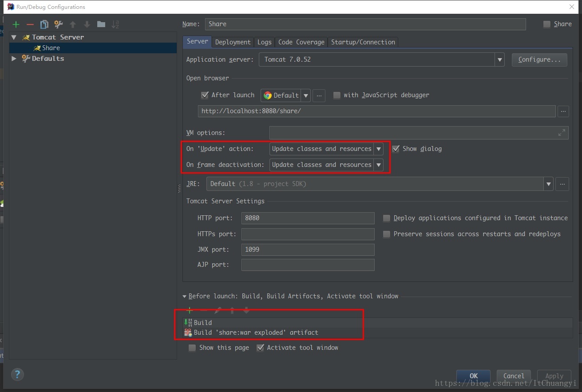Toggle Activate tool window checkbox
This screenshot has height=392, width=582.
(x=260, y=348)
